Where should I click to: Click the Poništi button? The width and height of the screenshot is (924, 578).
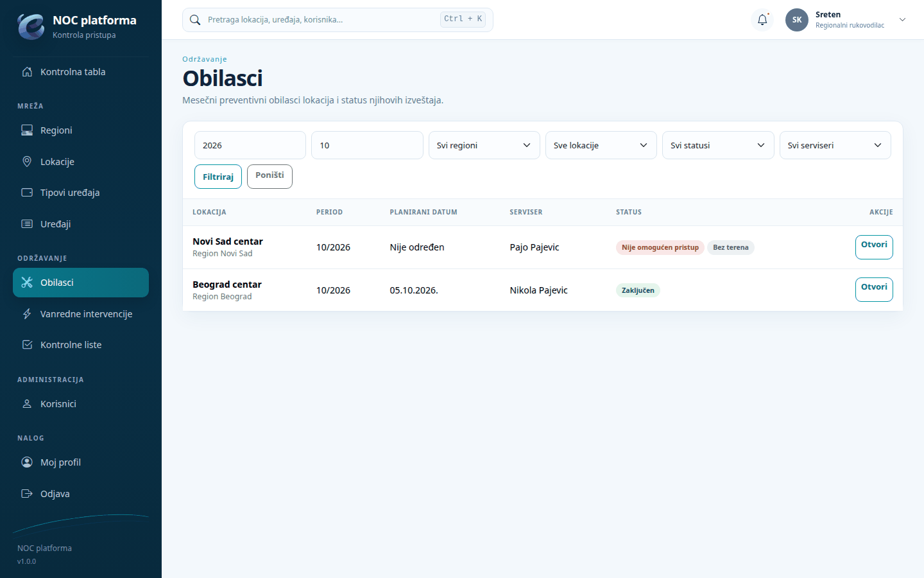click(x=269, y=177)
